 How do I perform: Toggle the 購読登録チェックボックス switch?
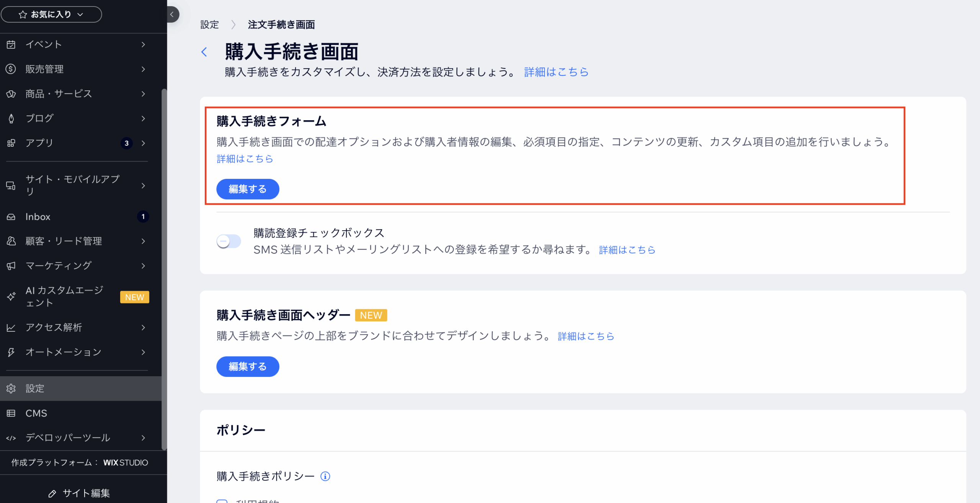point(229,241)
